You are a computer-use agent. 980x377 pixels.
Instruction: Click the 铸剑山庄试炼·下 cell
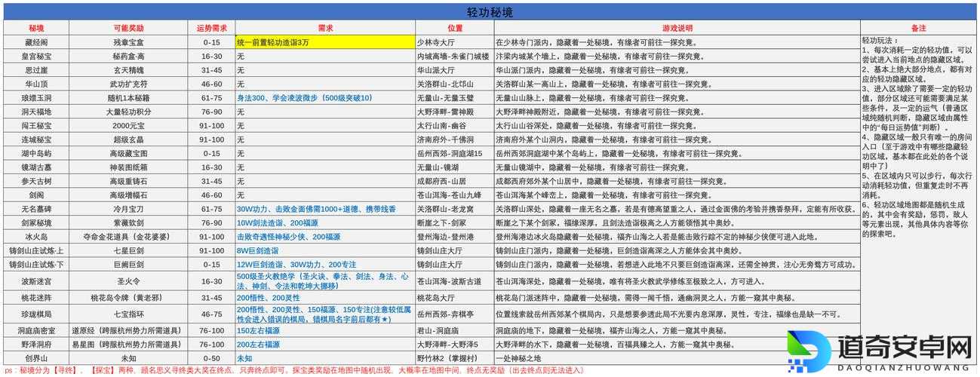36,265
